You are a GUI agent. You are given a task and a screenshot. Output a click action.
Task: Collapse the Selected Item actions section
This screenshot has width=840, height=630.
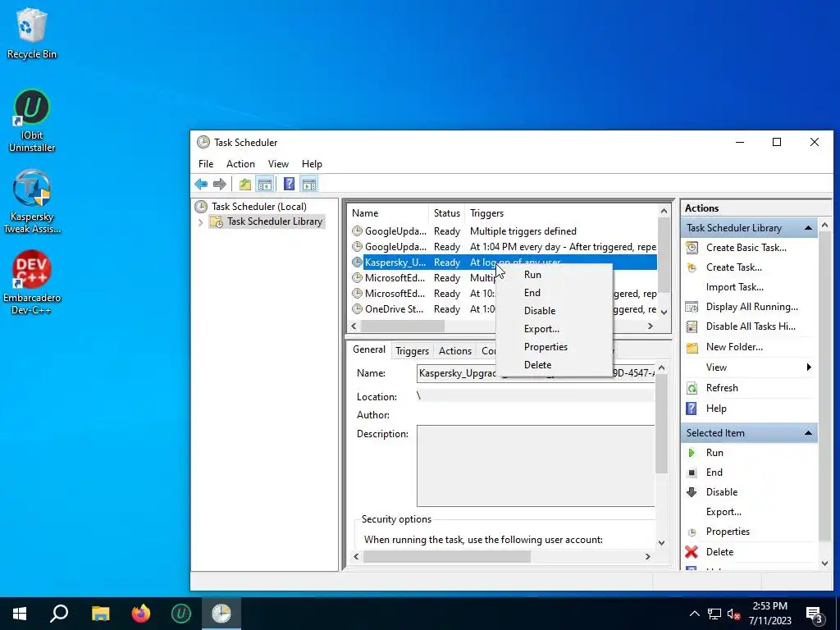(808, 433)
